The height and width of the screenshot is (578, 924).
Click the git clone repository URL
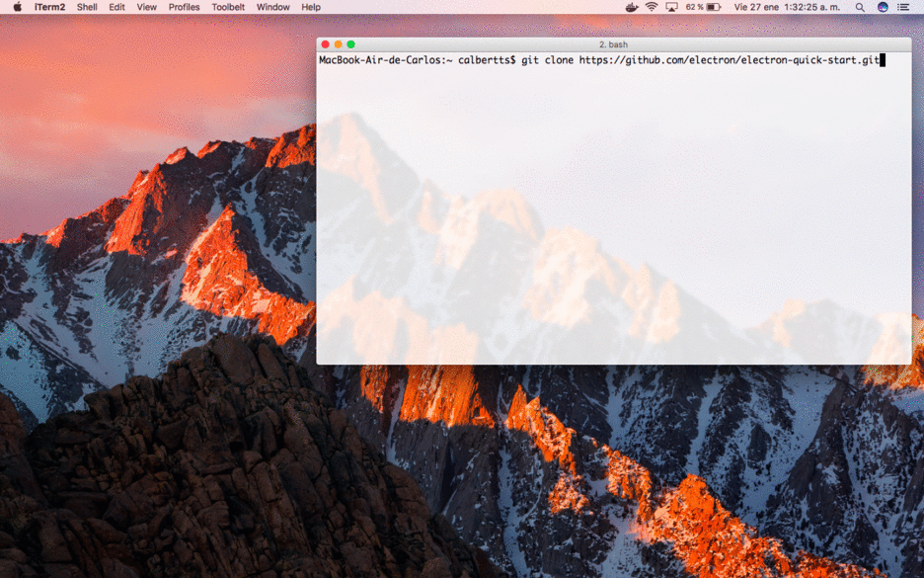point(729,60)
